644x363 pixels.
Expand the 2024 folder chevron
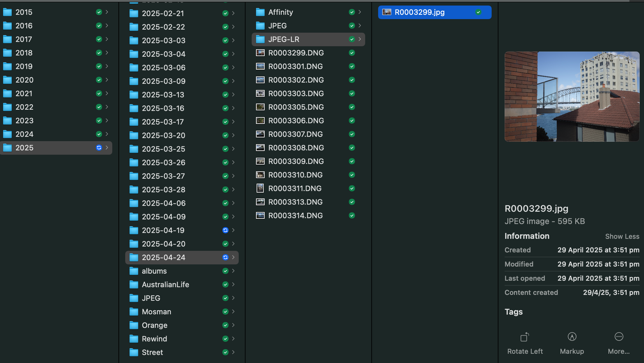pyautogui.click(x=107, y=134)
